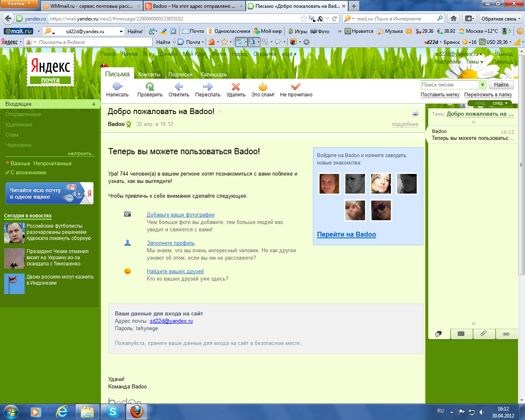
Task: Open the envelope tab in the side panel
Action: coord(461,334)
